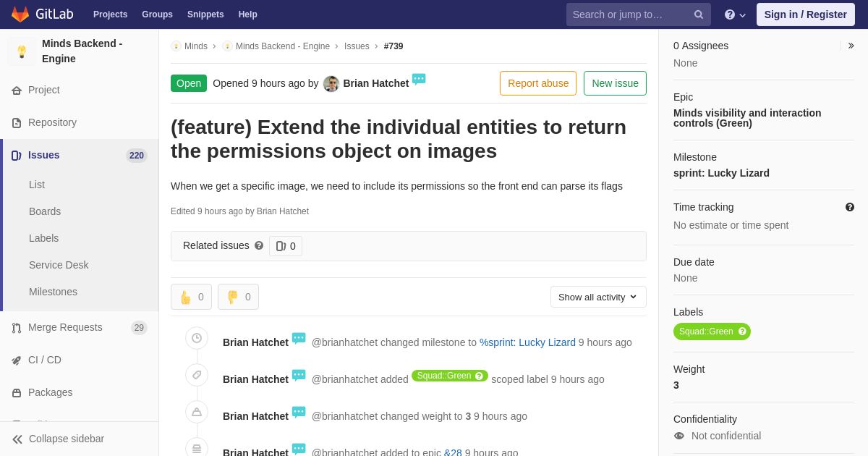Image resolution: width=868 pixels, height=456 pixels.
Task: Click Minds Backend - Engine breadcrumb
Action: (283, 46)
